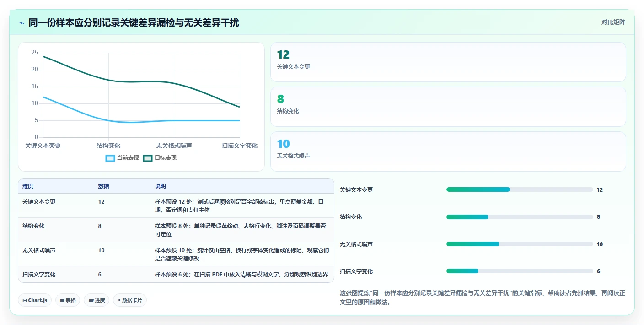This screenshot has width=644, height=325.
Task: Click the icon in the Chart.js chip
Action: point(25,301)
